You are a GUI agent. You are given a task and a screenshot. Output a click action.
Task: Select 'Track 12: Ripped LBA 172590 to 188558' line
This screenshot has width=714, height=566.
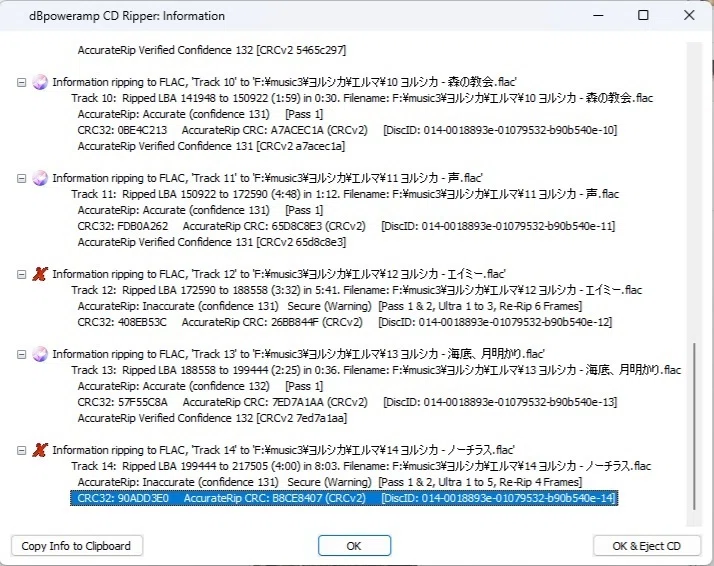point(357,291)
